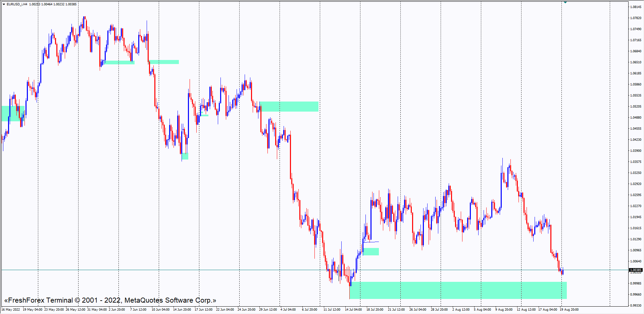Click the 1.03900 price scale label
This screenshot has width=644, height=314.
tap(635, 151)
